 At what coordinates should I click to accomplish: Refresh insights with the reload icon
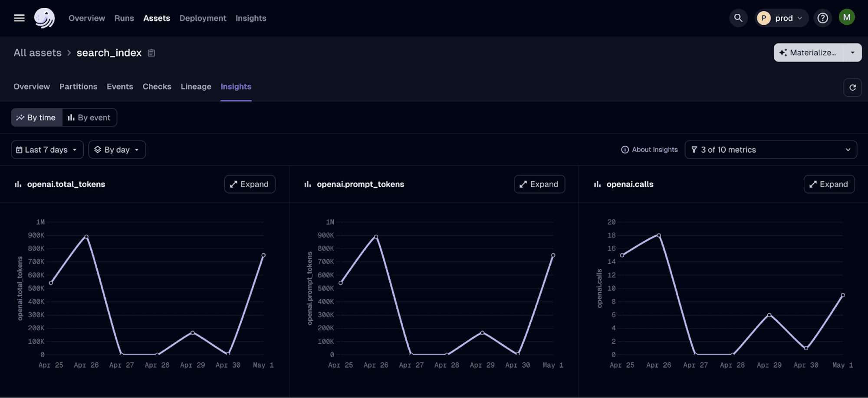852,88
